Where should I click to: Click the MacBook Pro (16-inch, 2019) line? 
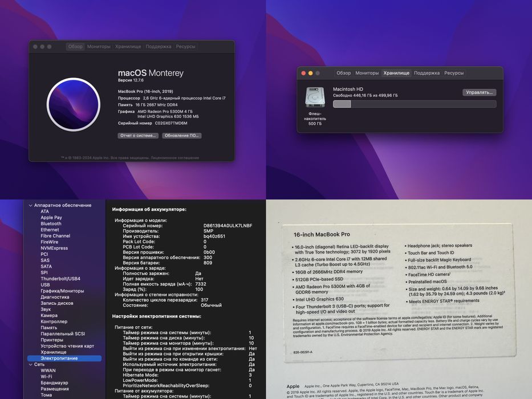point(145,91)
